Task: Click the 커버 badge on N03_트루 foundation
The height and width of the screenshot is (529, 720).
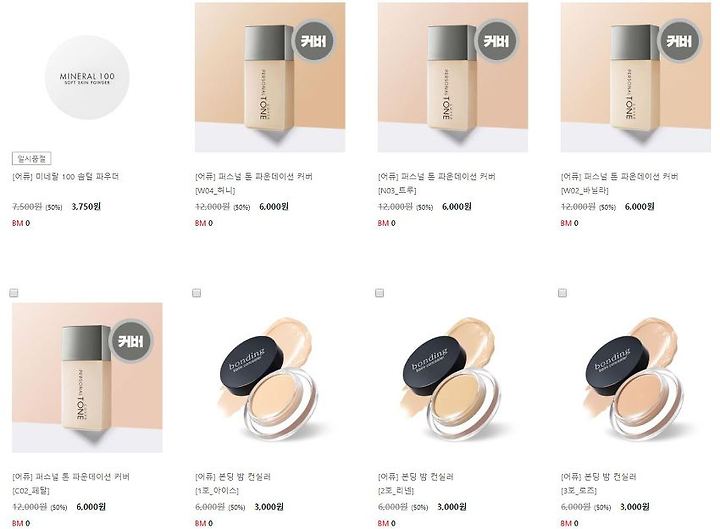Action: tap(496, 41)
